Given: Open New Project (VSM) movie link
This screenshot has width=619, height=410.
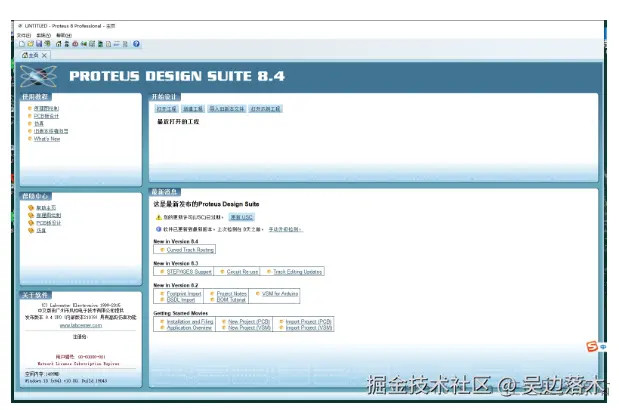Looking at the screenshot, I should pyautogui.click(x=249, y=328).
